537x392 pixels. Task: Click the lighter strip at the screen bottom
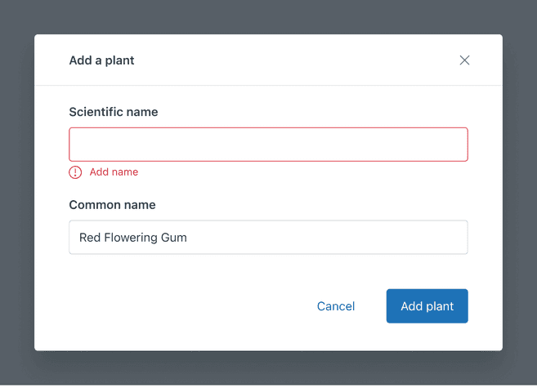pos(268,389)
